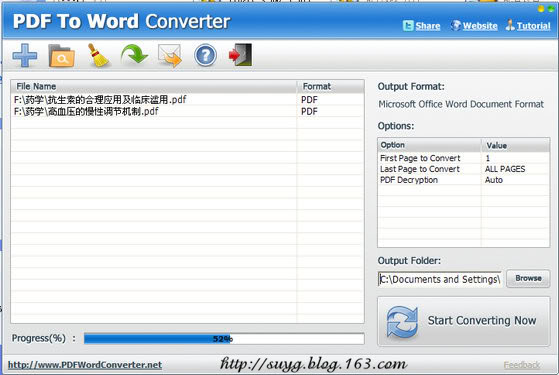
Task: Click the blue plus Add Files icon
Action: point(25,55)
